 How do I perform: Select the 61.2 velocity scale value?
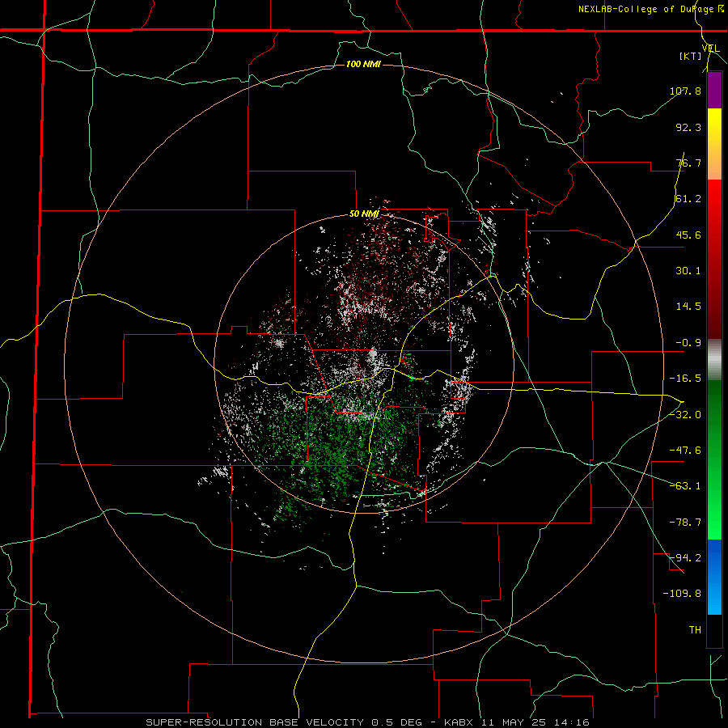coord(688,199)
